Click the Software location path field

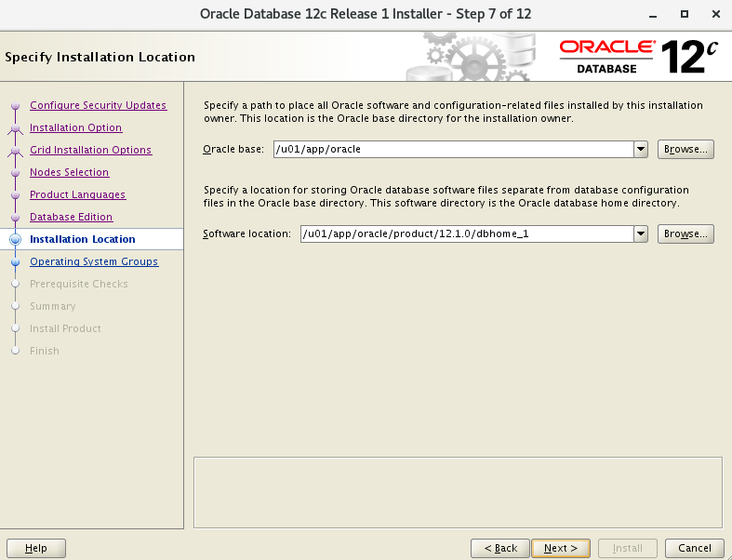(467, 234)
